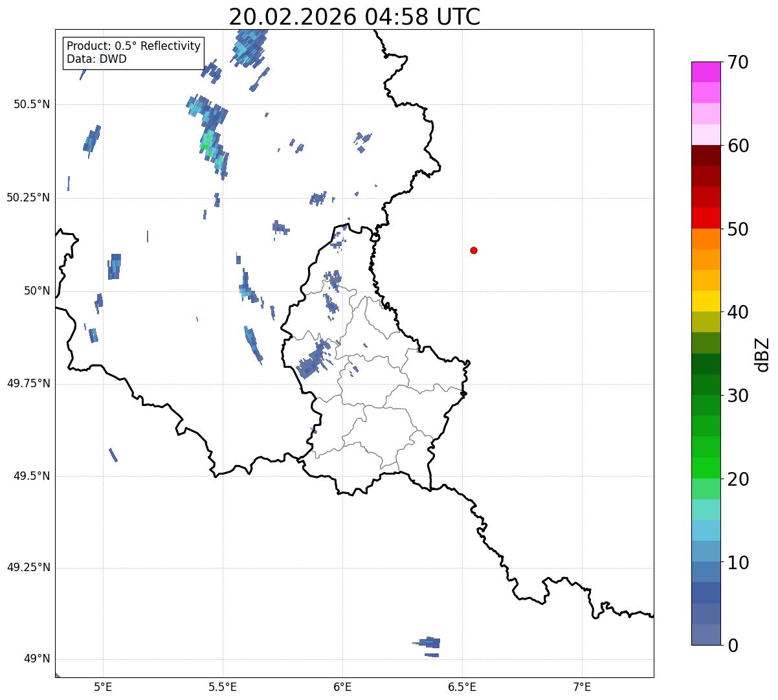Click the orange 45 dBZ colorbar band
The width and height of the screenshot is (778, 700).
706,260
